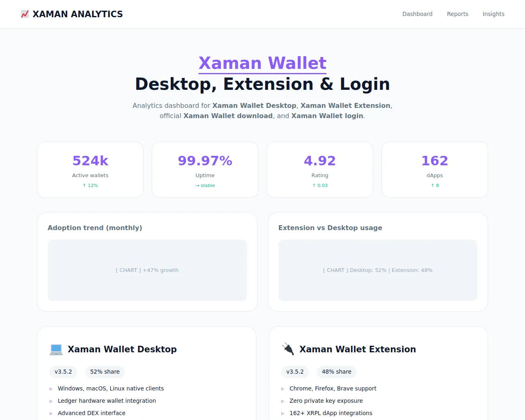525x420 pixels.
Task: Click the bullet arrow before Zero private key
Action: [283, 401]
